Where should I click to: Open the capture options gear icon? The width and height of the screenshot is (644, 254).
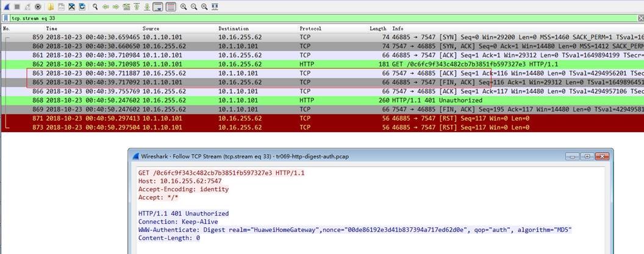click(38, 7)
